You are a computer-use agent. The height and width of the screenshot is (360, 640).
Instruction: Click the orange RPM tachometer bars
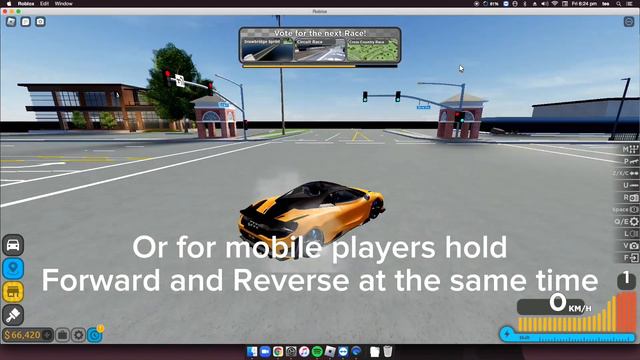pyautogui.click(x=577, y=312)
